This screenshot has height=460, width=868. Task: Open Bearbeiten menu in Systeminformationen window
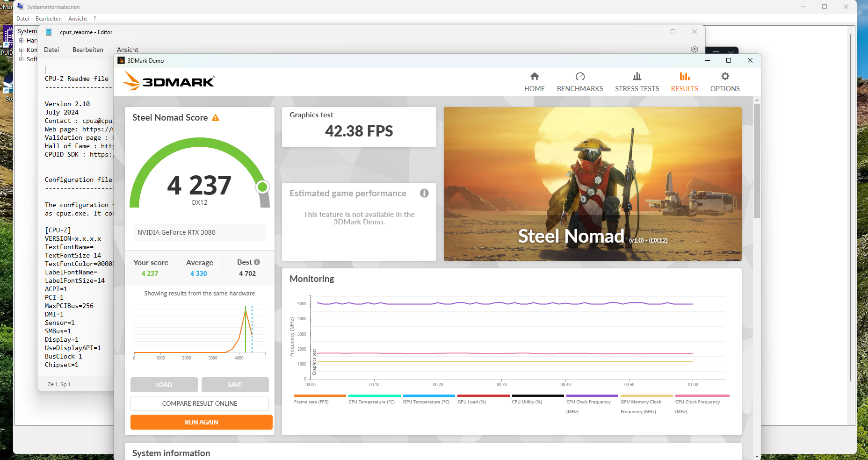(49, 19)
